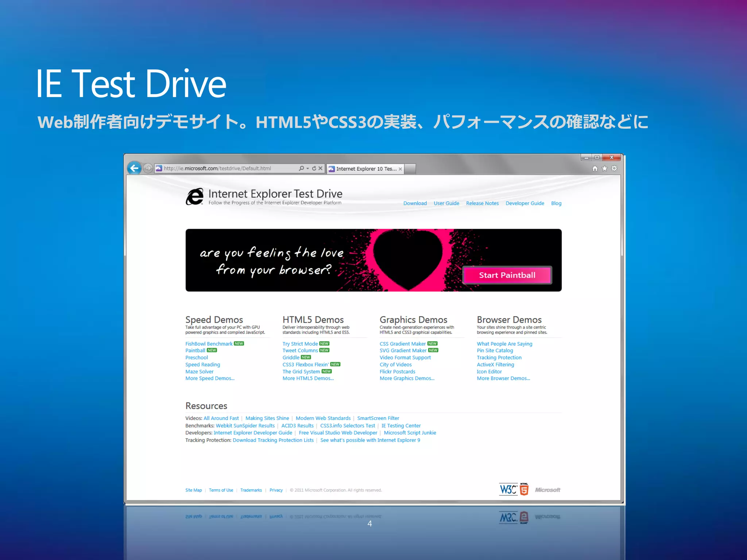747x560 pixels.
Task: Open the Speed Reading demo link
Action: point(202,365)
